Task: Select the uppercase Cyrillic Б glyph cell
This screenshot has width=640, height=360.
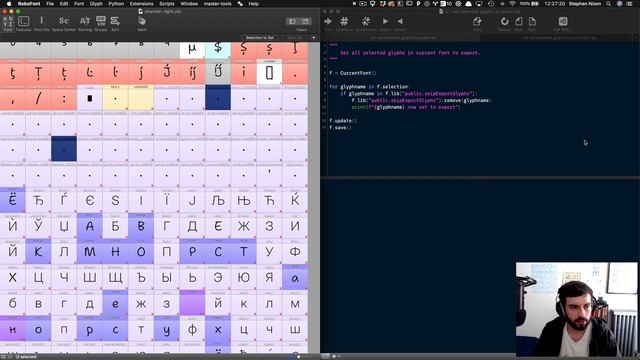Action: (115, 226)
